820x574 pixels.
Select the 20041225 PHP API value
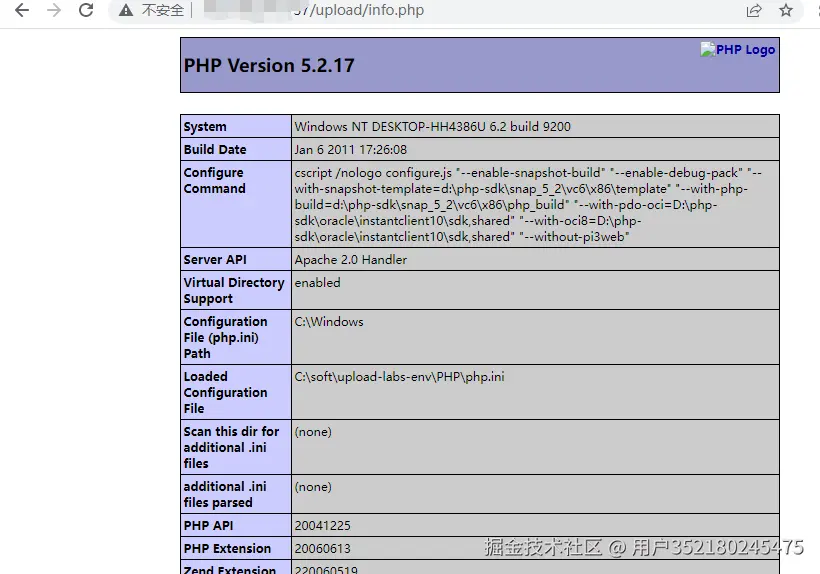[x=323, y=525]
